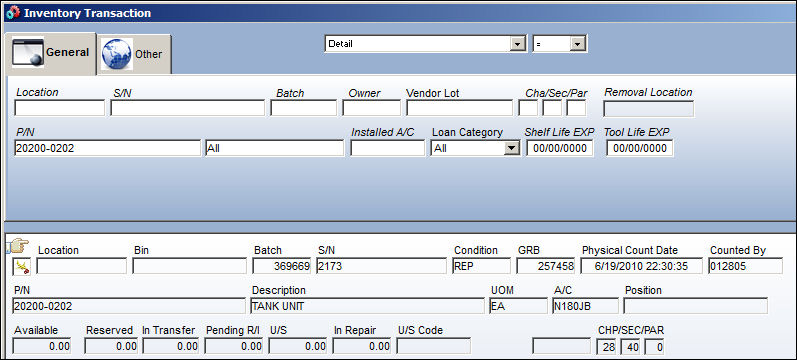Click the UOM value EA
Screen dimensions: 797x360
(x=518, y=306)
